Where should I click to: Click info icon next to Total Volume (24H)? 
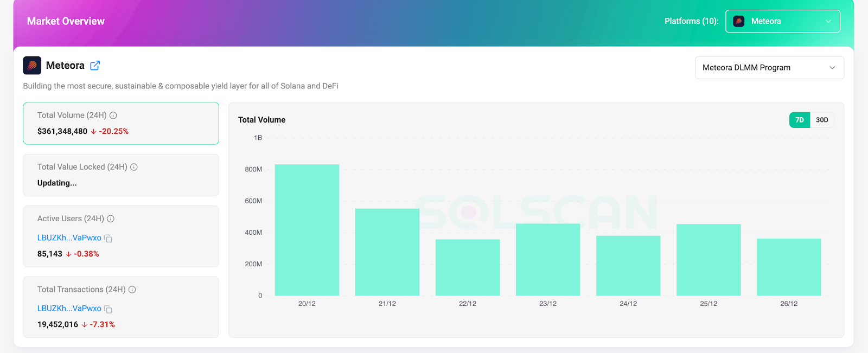[x=113, y=115]
